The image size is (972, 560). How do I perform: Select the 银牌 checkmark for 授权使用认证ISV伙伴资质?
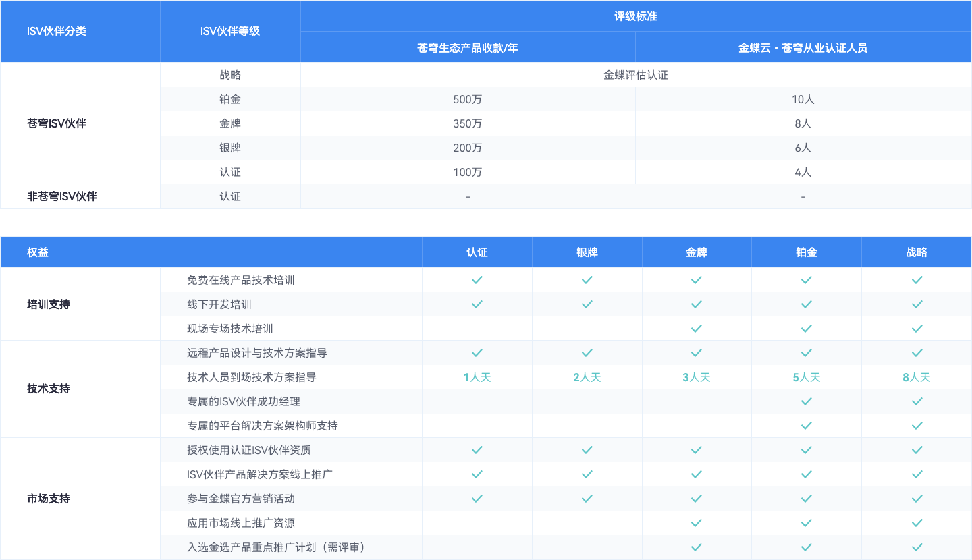(587, 449)
